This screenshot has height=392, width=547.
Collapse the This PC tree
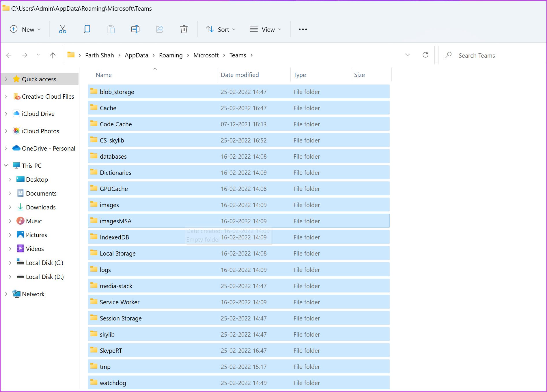[6, 165]
